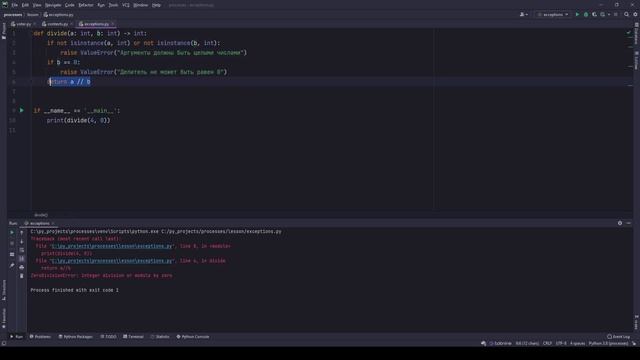The width and height of the screenshot is (640, 360).
Task: Open the Window menu
Action: pos(141,5)
